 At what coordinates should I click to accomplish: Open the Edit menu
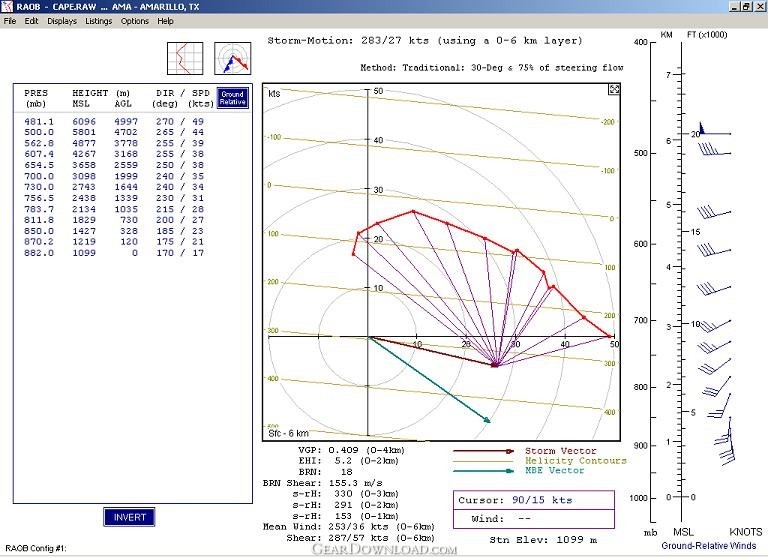coord(31,21)
